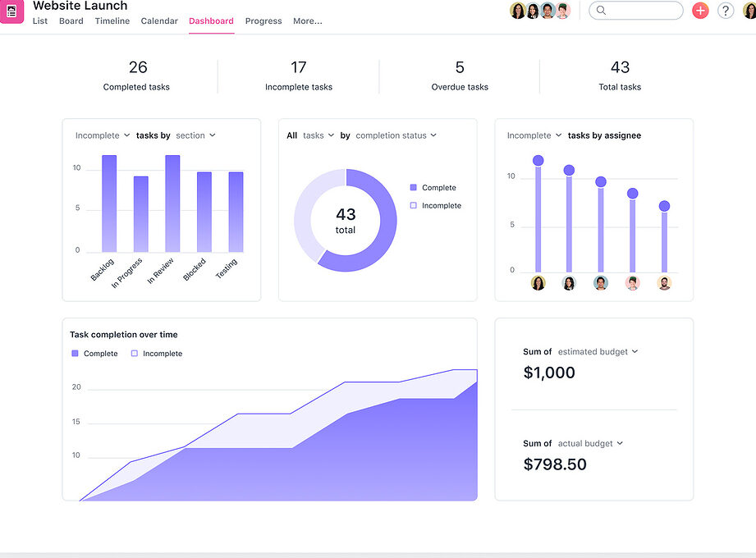Click the red plus add button
The height and width of the screenshot is (558, 756).
(x=700, y=11)
